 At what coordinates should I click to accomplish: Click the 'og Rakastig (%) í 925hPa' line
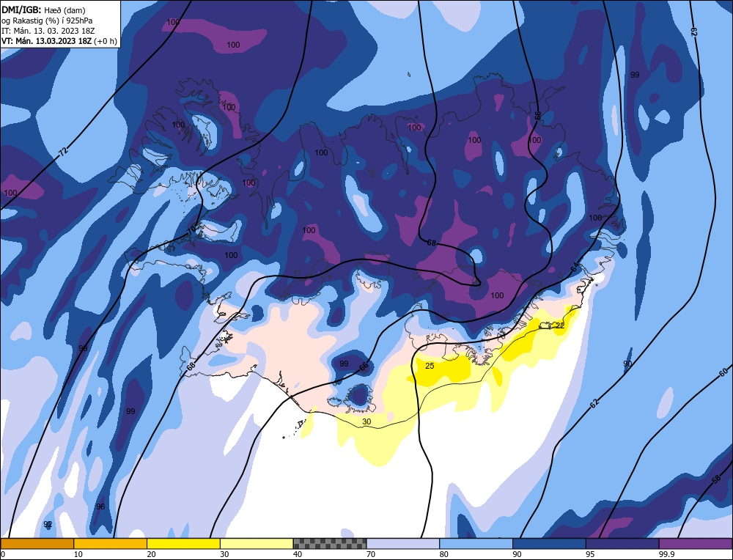click(x=47, y=21)
